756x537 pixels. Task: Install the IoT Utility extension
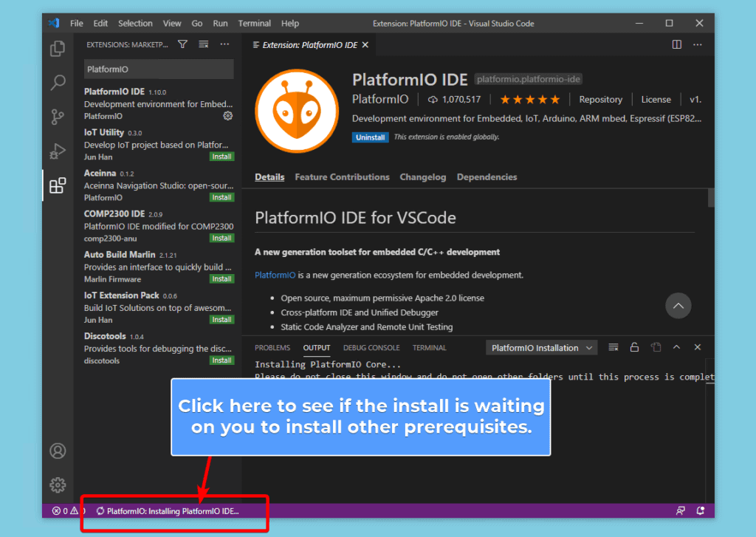pyautogui.click(x=221, y=157)
